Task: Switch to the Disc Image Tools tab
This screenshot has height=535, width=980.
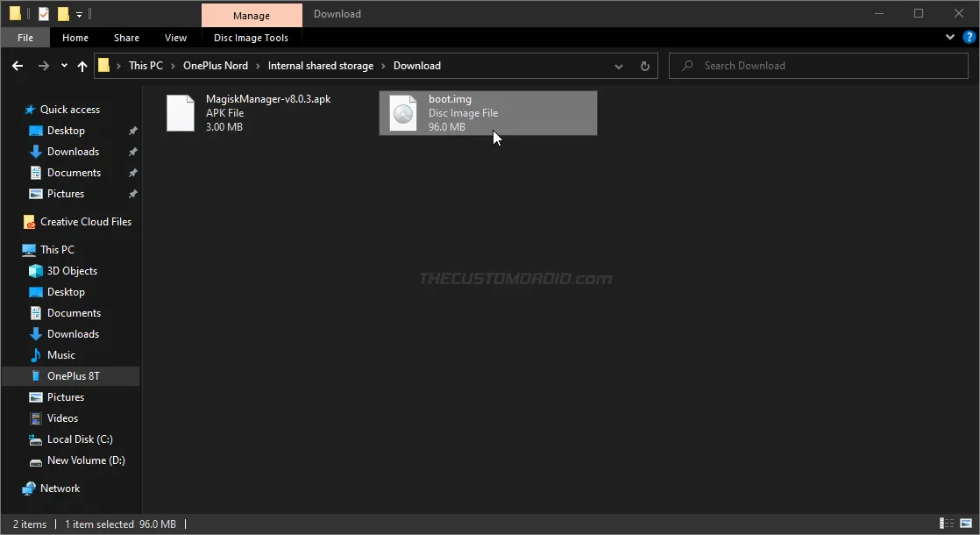Action: click(251, 38)
